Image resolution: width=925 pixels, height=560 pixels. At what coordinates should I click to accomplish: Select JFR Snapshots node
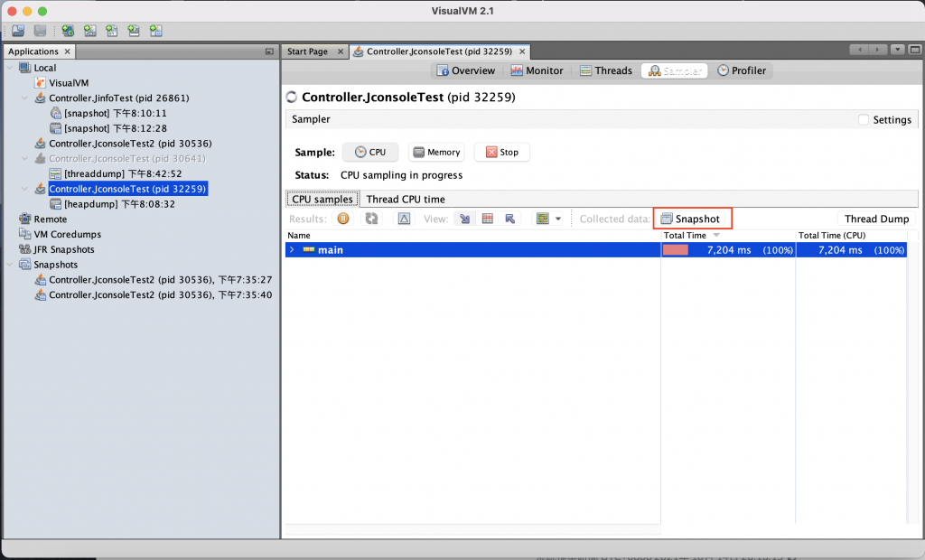pos(64,249)
